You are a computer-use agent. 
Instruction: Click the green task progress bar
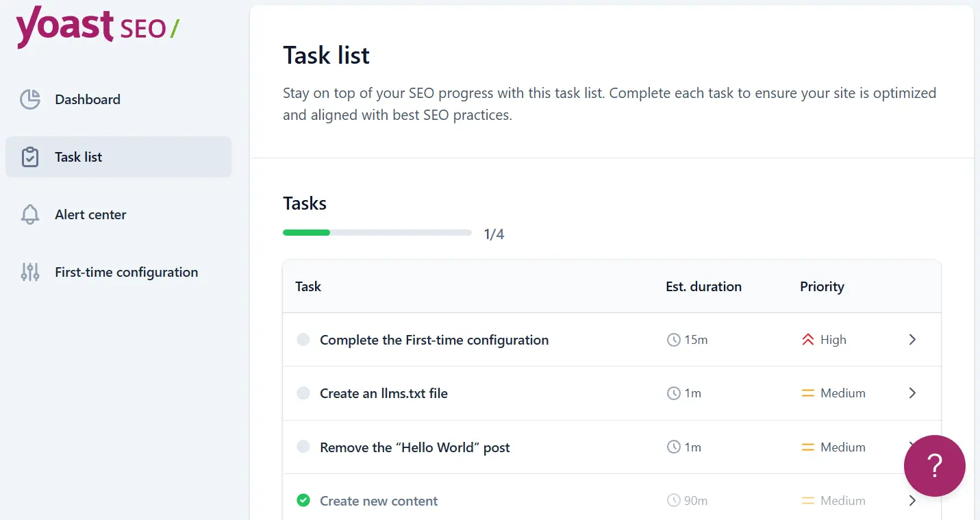coord(306,232)
